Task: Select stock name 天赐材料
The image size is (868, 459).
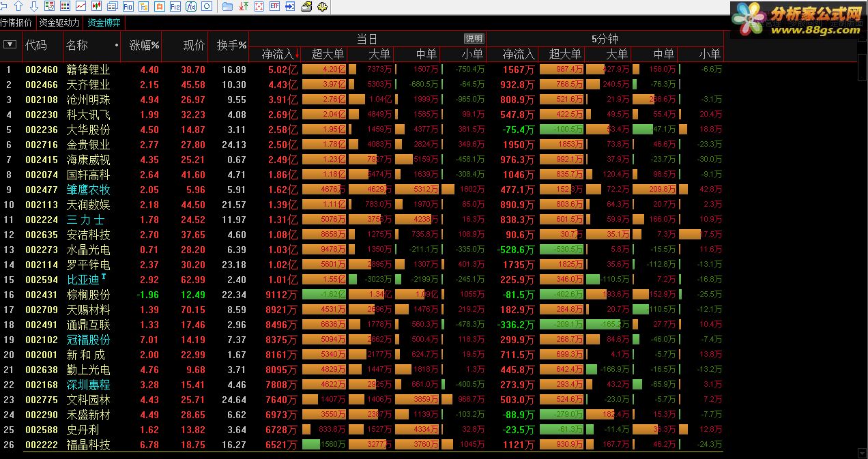Action: click(88, 310)
